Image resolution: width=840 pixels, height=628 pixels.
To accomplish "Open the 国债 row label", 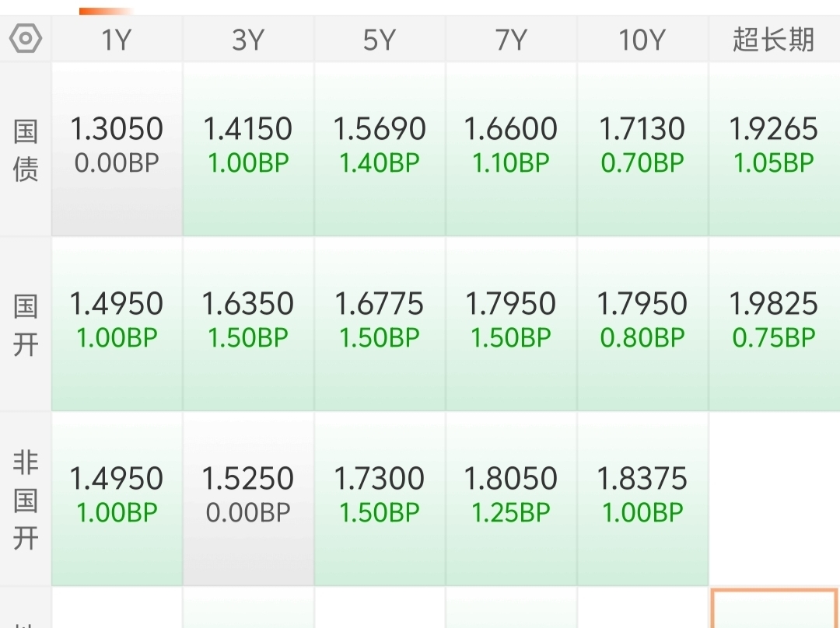I will tap(25, 150).
